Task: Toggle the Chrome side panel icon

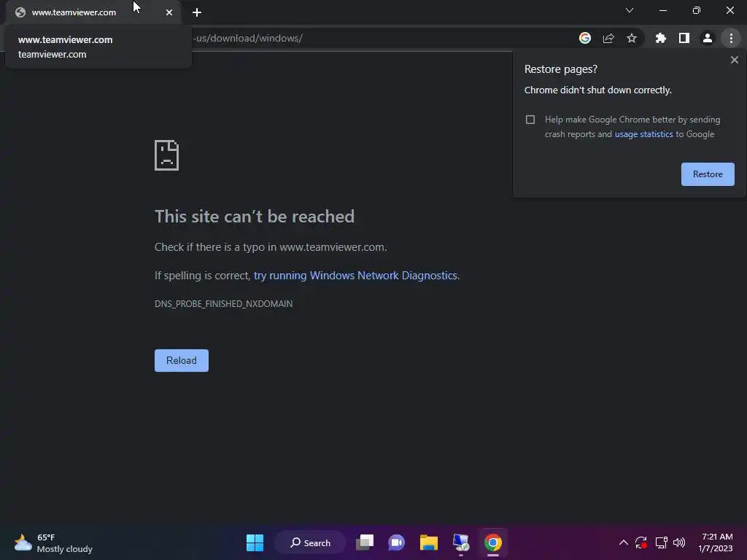Action: (x=684, y=38)
